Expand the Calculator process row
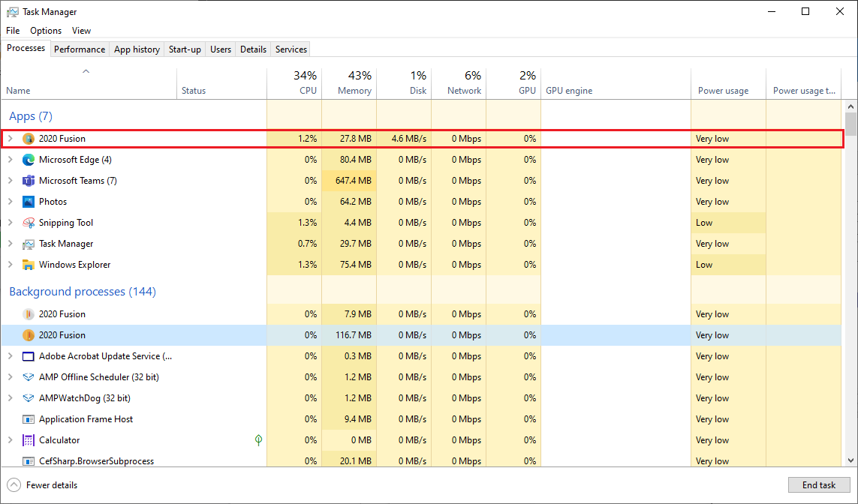 10,440
